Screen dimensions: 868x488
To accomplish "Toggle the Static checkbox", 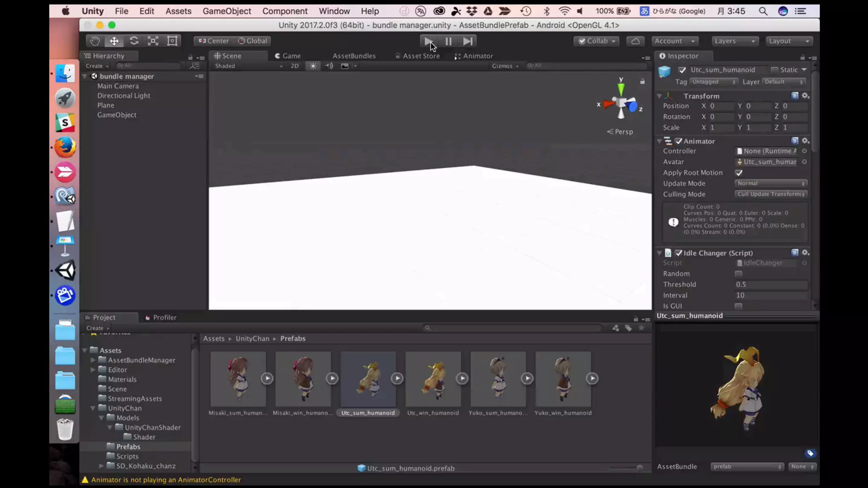I will 774,70.
